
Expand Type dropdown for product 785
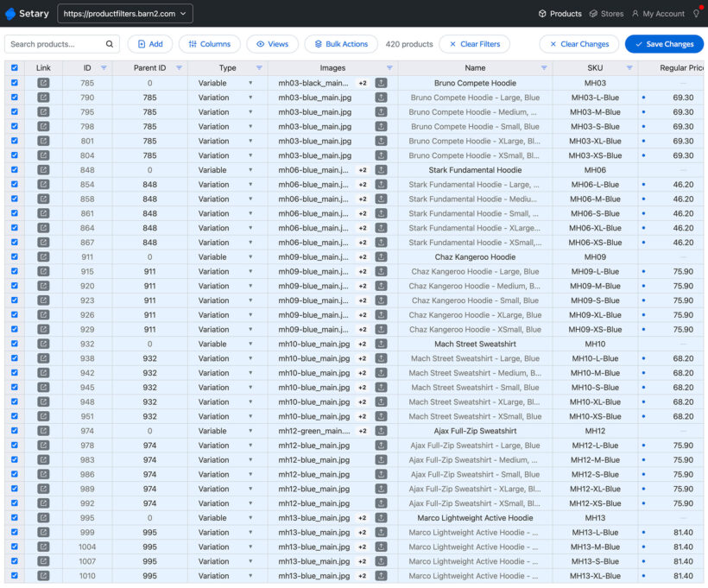point(250,83)
